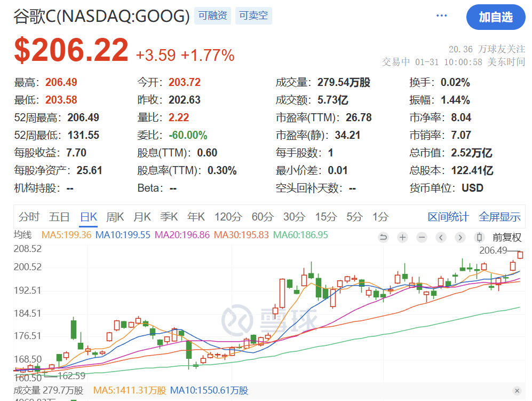This screenshot has width=532, height=401.
Task: Click the 货币单位 value USD
Action: (472, 188)
